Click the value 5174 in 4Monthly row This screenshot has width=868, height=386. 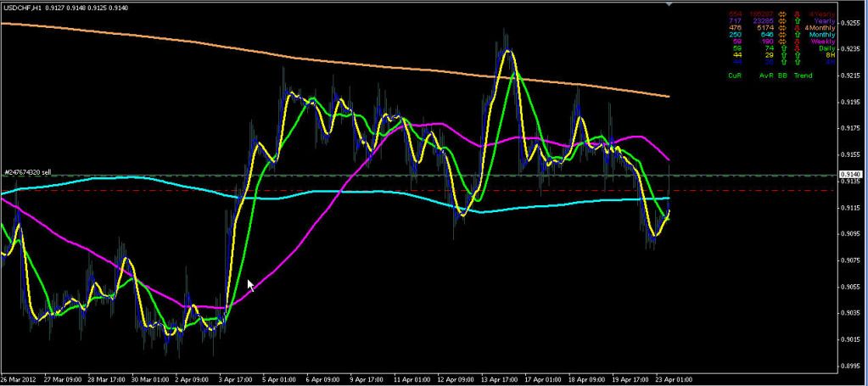[x=765, y=28]
